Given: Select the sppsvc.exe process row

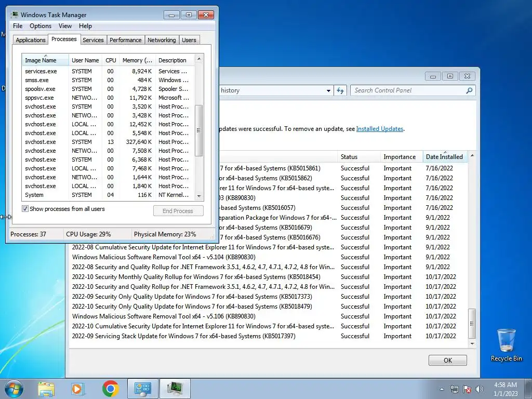Looking at the screenshot, I should 108,98.
